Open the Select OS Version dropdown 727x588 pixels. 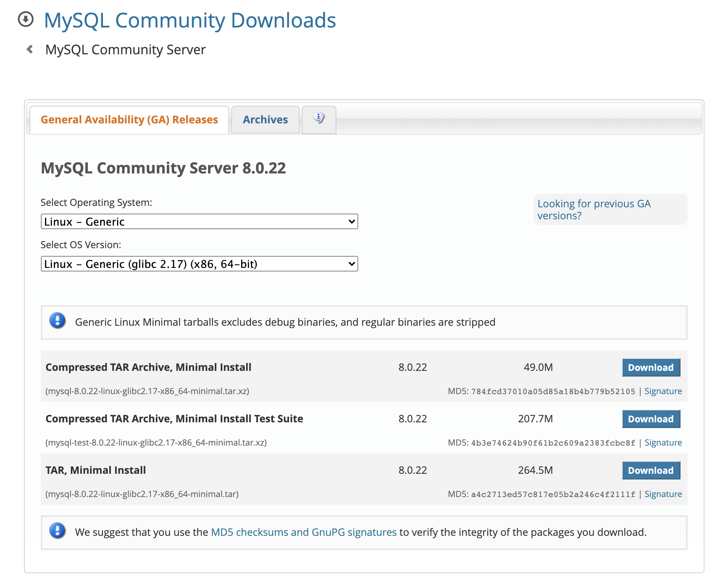(x=199, y=264)
